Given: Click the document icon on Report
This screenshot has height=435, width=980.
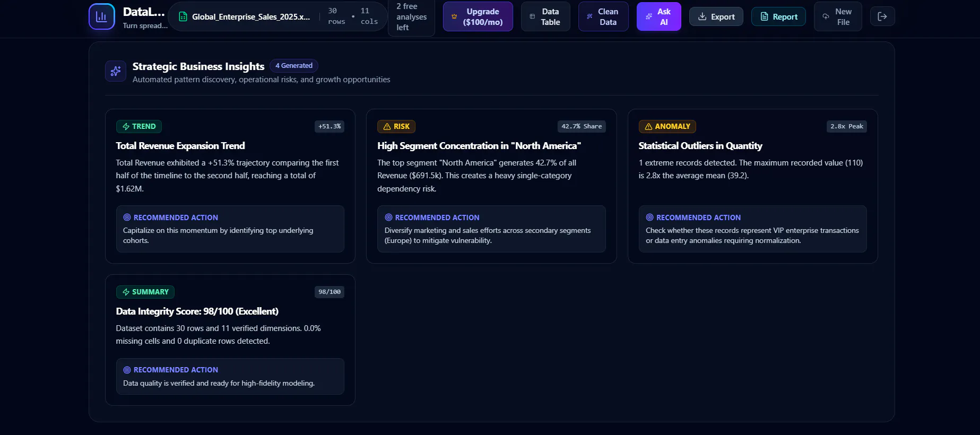Looking at the screenshot, I should (764, 16).
